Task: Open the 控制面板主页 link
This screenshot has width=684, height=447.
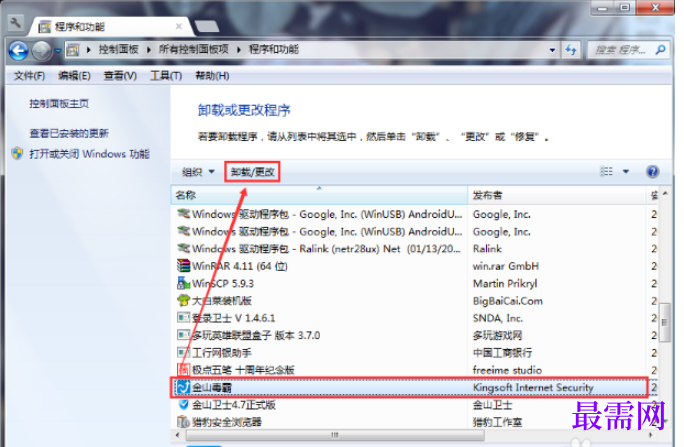Action: click(59, 104)
